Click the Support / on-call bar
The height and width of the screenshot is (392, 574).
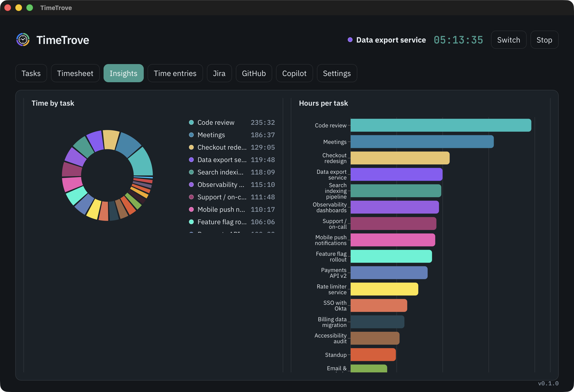tap(393, 223)
